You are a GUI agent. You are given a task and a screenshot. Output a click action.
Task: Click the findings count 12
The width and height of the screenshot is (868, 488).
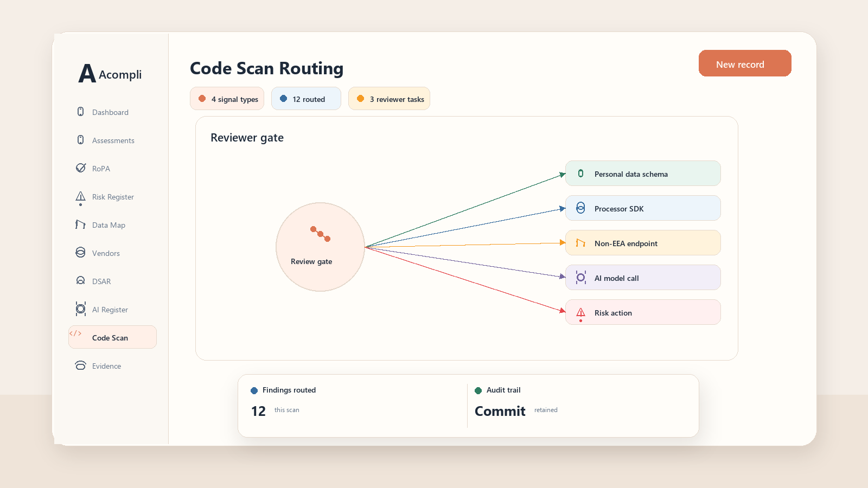tap(258, 411)
